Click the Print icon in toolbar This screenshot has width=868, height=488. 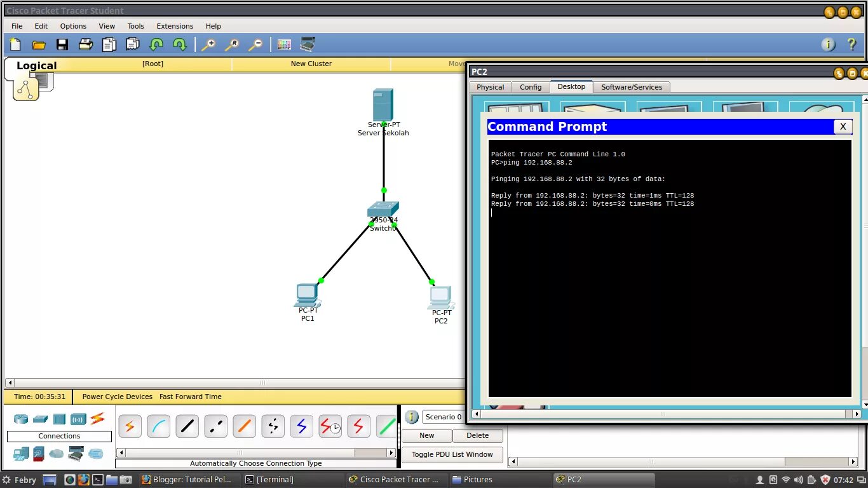(86, 44)
